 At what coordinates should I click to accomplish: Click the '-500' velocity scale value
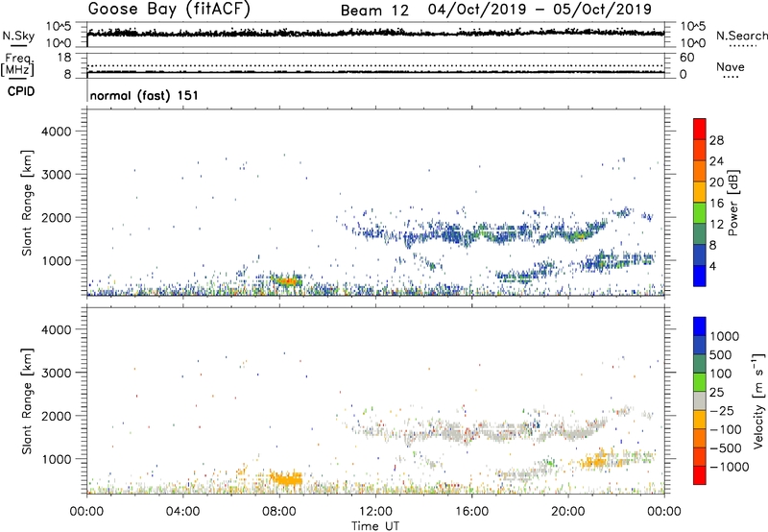[726, 448]
